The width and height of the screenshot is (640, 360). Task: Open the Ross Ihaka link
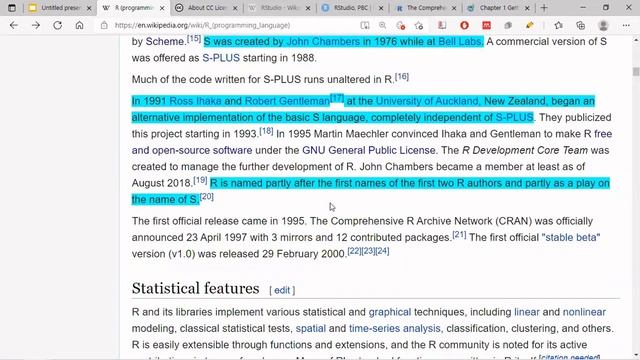point(195,101)
